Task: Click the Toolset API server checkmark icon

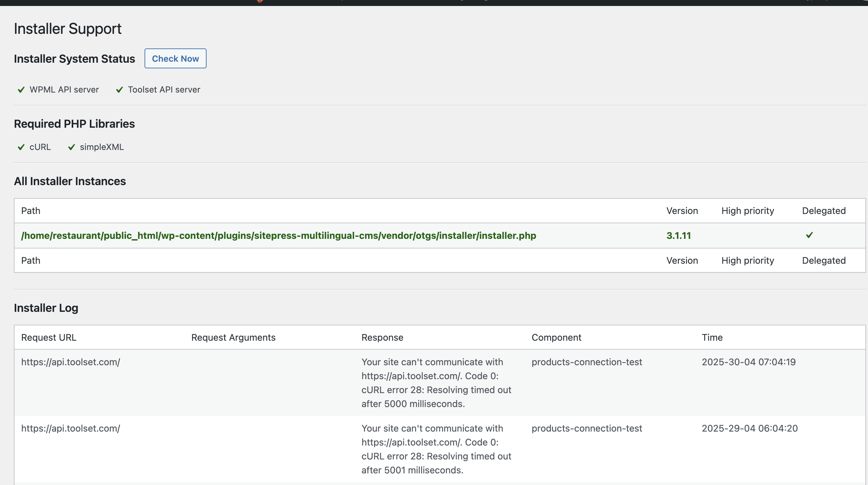Action: tap(119, 90)
